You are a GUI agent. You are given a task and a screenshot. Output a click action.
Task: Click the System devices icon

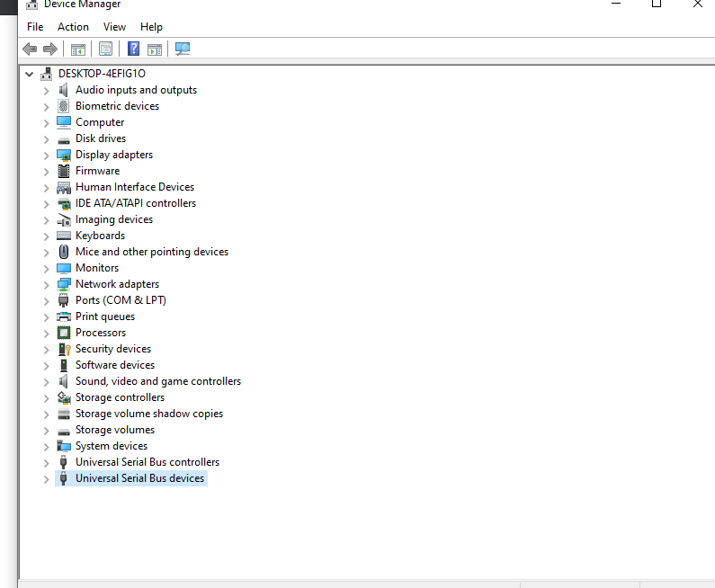tap(64, 446)
